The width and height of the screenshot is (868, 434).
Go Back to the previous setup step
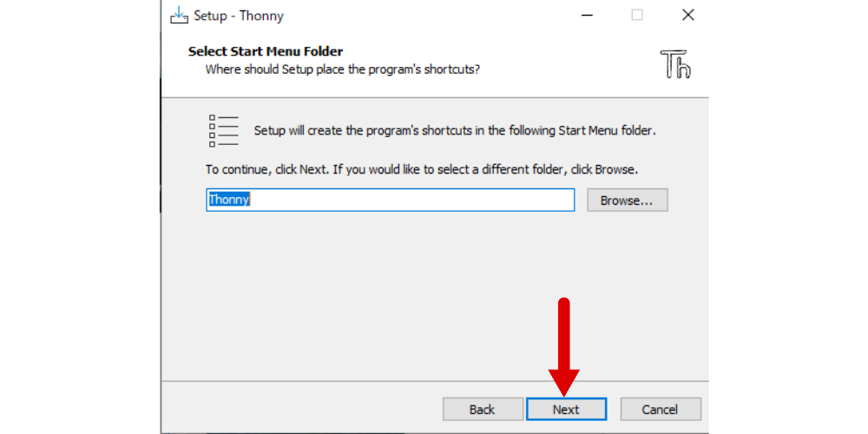pos(483,409)
